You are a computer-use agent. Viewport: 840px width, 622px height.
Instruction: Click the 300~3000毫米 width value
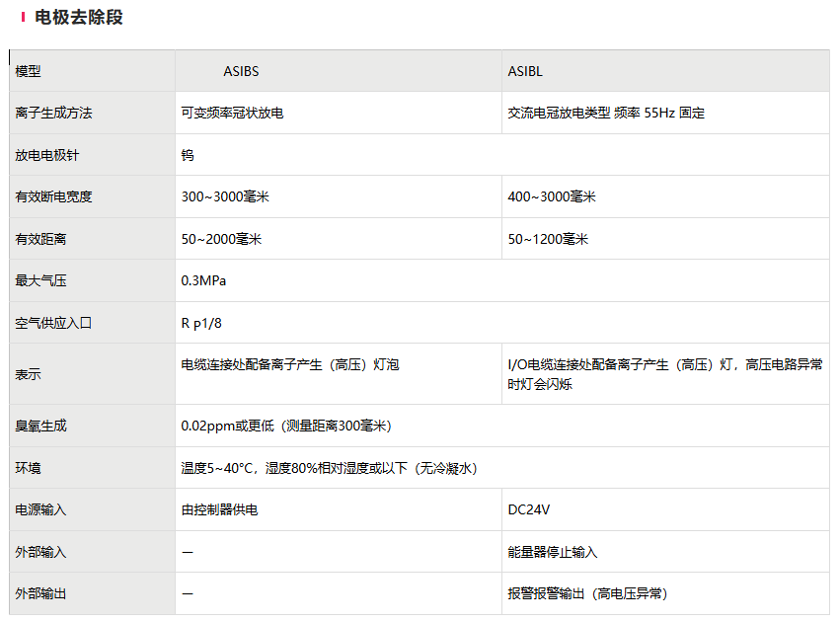coord(225,197)
